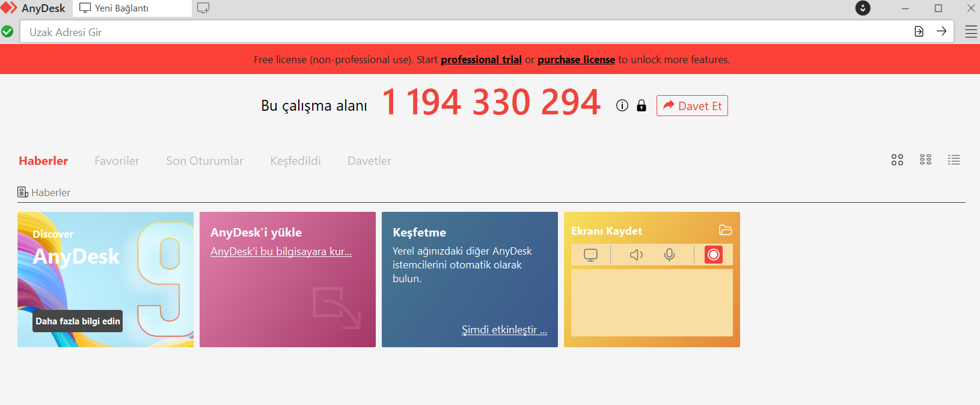Image resolution: width=980 pixels, height=405 pixels.
Task: Click the AnyDesk'i yükle card title
Action: [x=256, y=232]
